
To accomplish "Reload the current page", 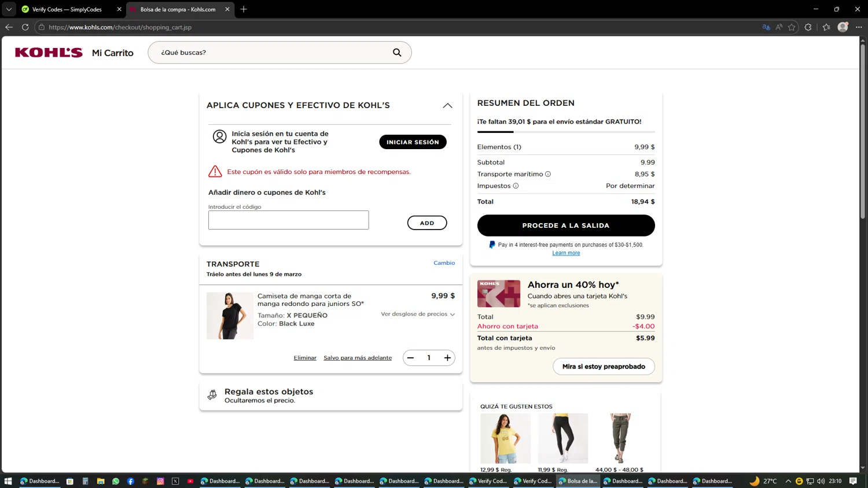I will coord(25,27).
